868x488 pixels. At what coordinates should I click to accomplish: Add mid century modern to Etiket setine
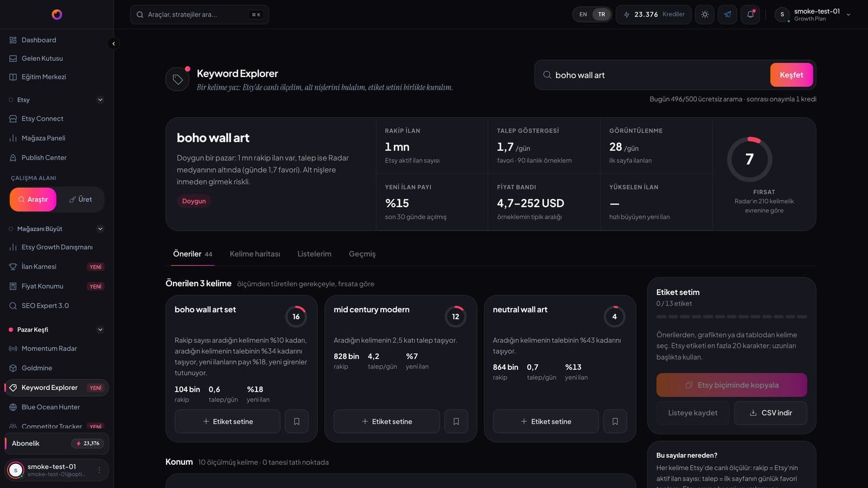coord(387,421)
